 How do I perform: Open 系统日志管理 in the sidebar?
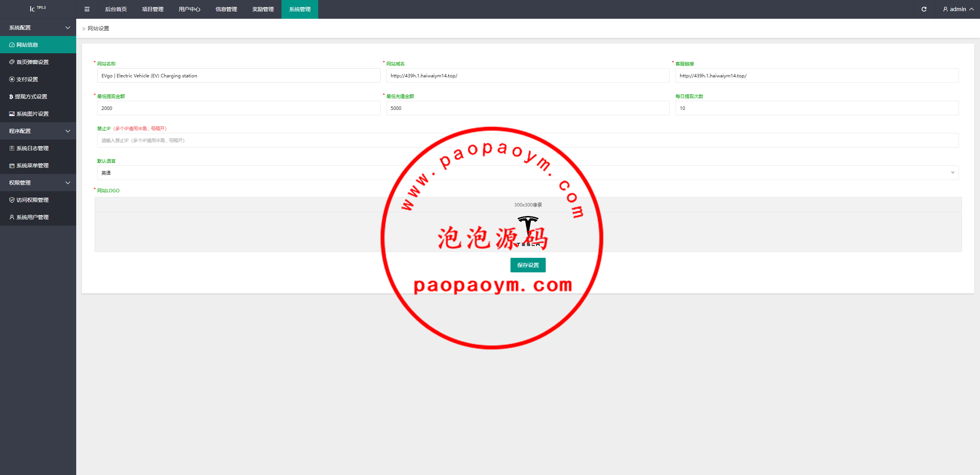[38, 148]
